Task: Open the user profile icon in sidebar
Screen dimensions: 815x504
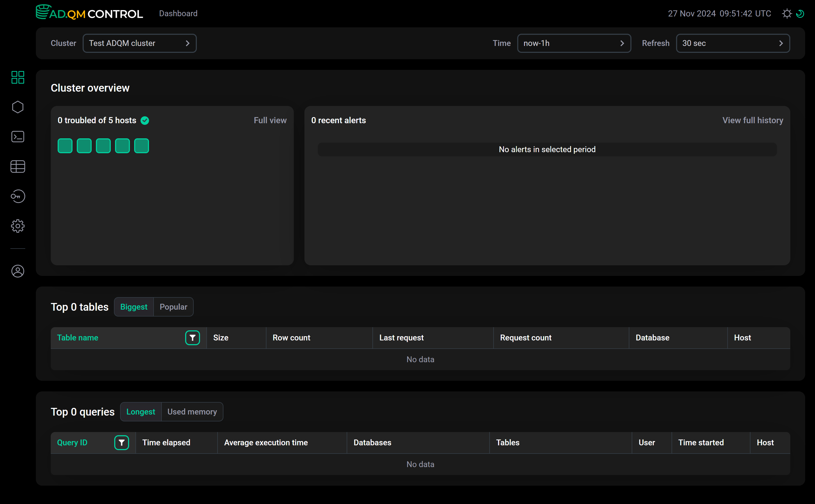Action: click(x=18, y=271)
